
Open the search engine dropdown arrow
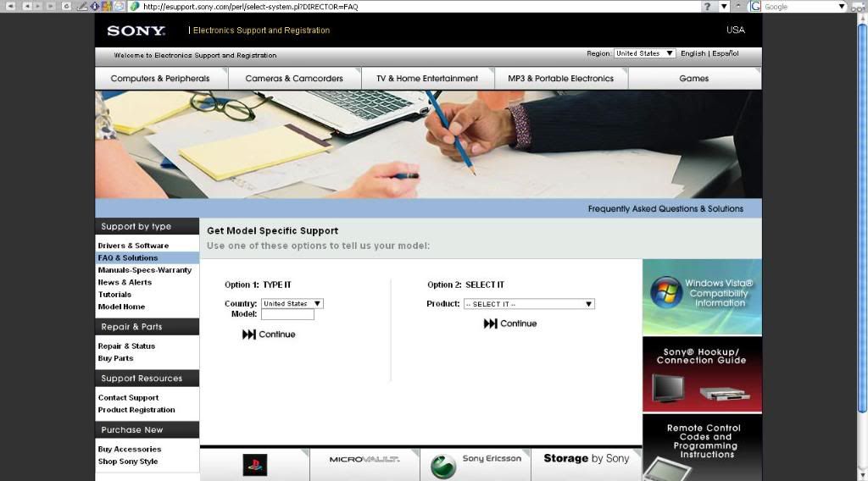[x=842, y=6]
